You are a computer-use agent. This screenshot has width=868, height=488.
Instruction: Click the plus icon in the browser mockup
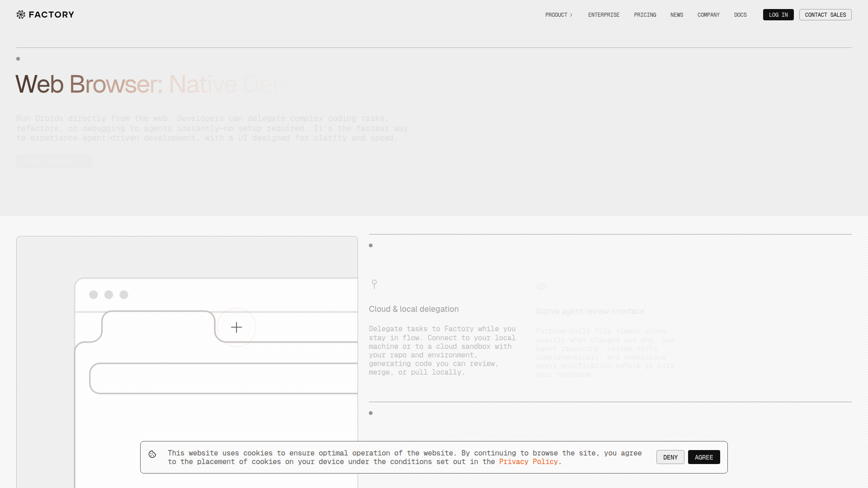[x=236, y=327]
